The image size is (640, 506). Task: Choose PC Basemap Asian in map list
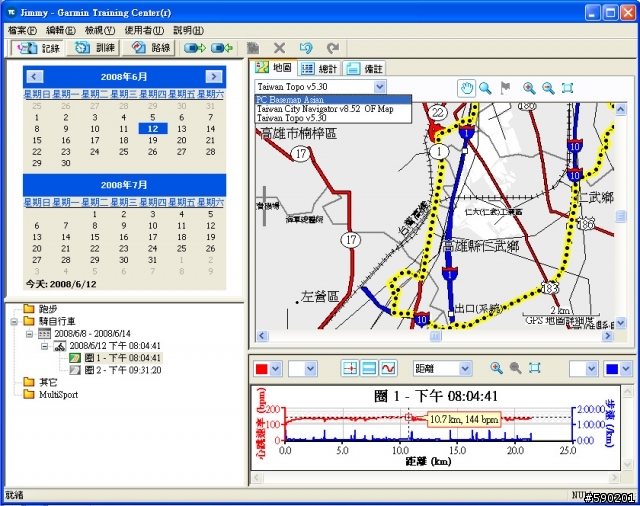(333, 100)
